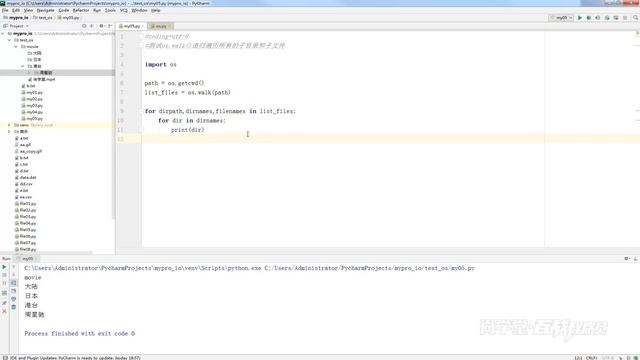Click inside editor at print(dir) line
Image resolution: width=640 pixels, height=360 pixels.
pos(187,130)
